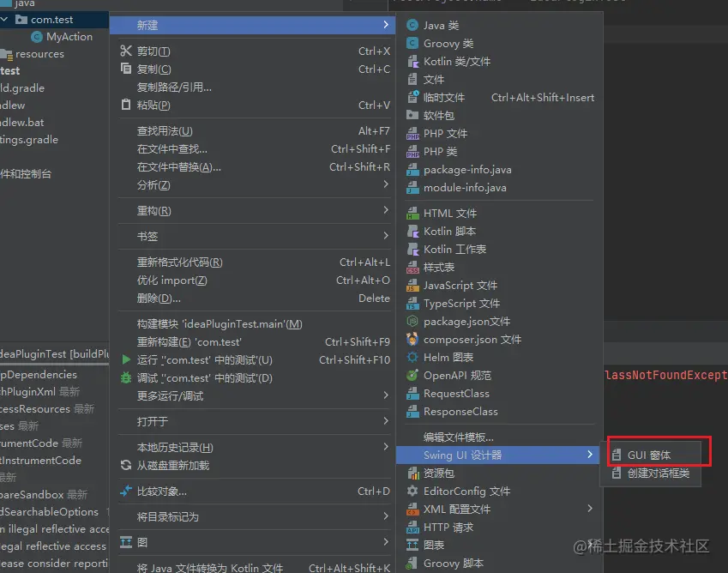Click the Groovy 类 icon

click(412, 43)
